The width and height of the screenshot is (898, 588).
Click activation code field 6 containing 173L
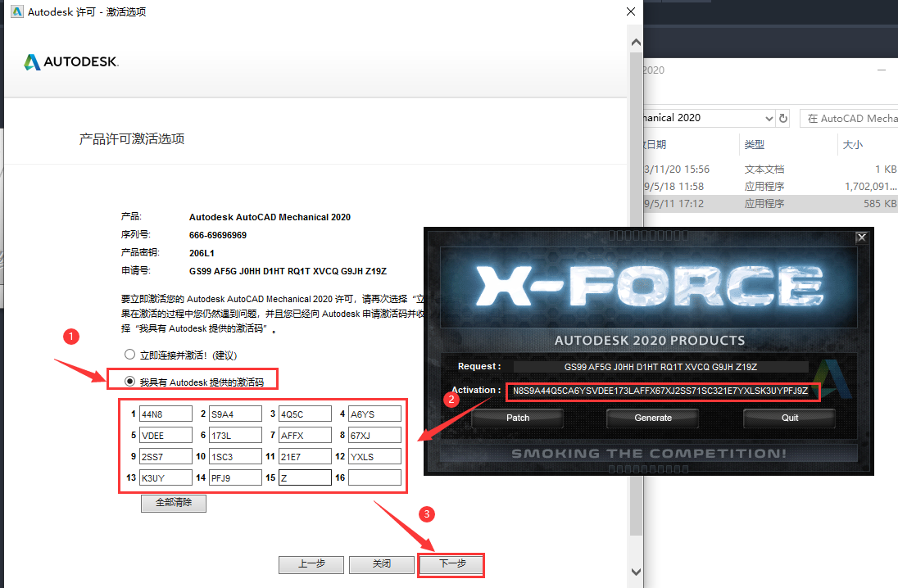[x=235, y=435]
